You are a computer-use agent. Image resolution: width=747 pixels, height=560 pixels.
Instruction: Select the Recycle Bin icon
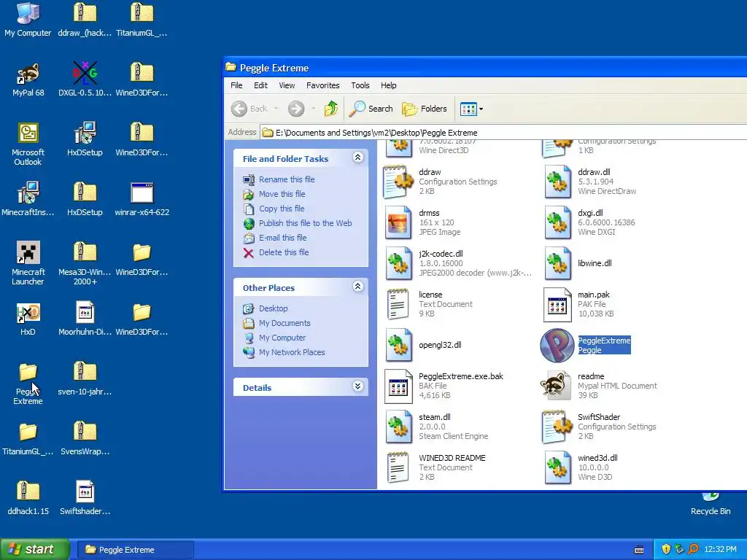(x=711, y=505)
